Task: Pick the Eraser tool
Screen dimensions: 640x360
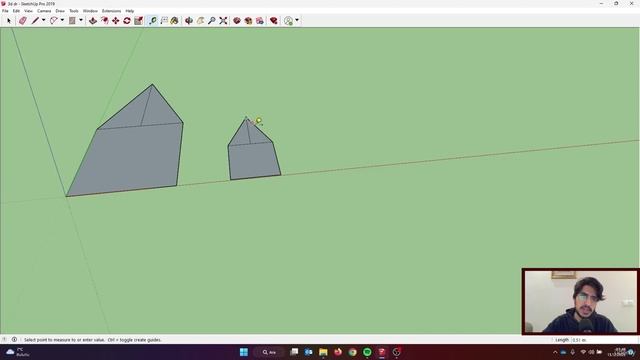Action: click(22, 20)
